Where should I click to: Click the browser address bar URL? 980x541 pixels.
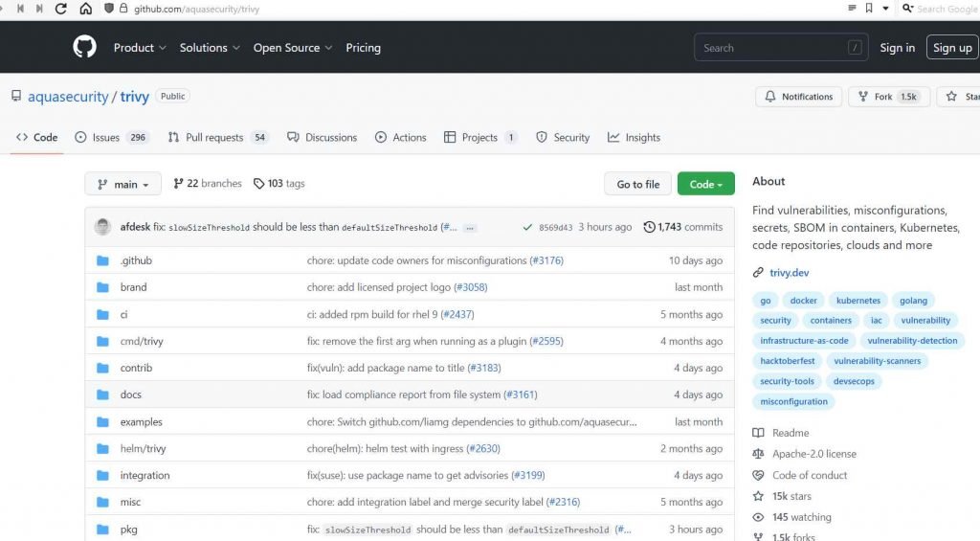coord(196,9)
